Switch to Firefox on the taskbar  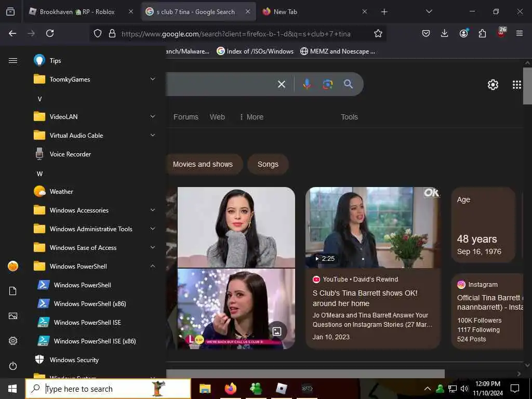pyautogui.click(x=230, y=389)
